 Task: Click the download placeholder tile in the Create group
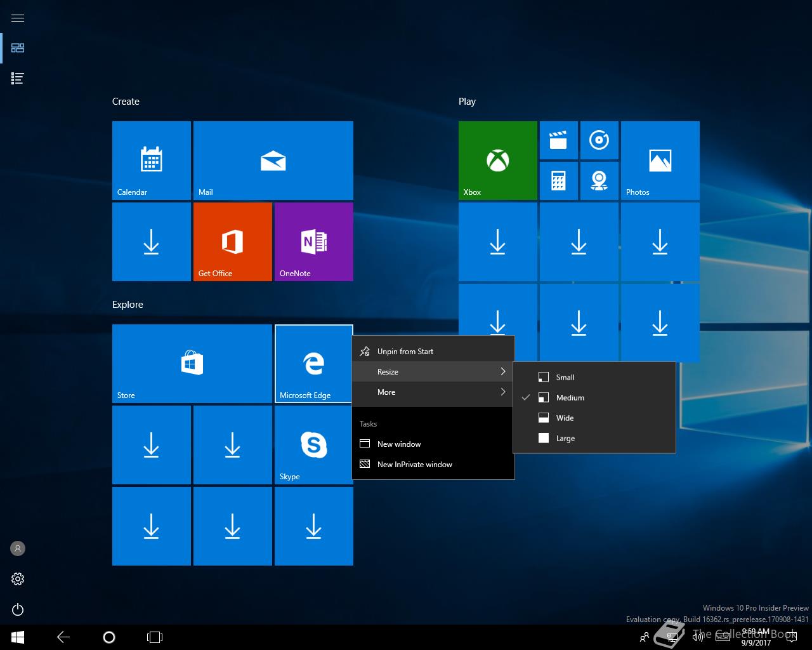[152, 242]
